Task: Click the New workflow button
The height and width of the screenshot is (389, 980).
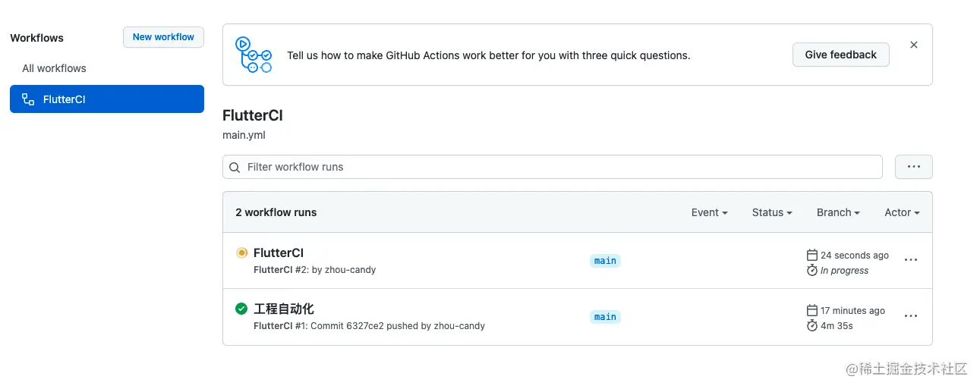Action: point(163,37)
